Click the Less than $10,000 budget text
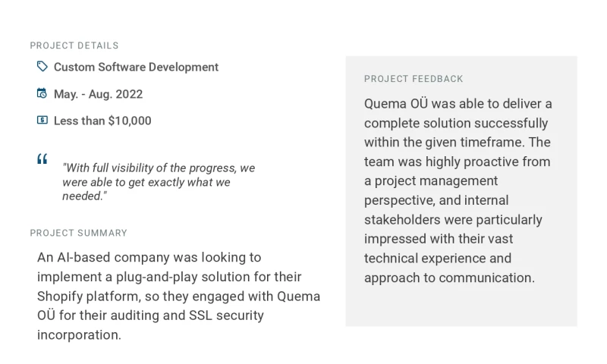The height and width of the screenshot is (364, 607). coord(102,121)
